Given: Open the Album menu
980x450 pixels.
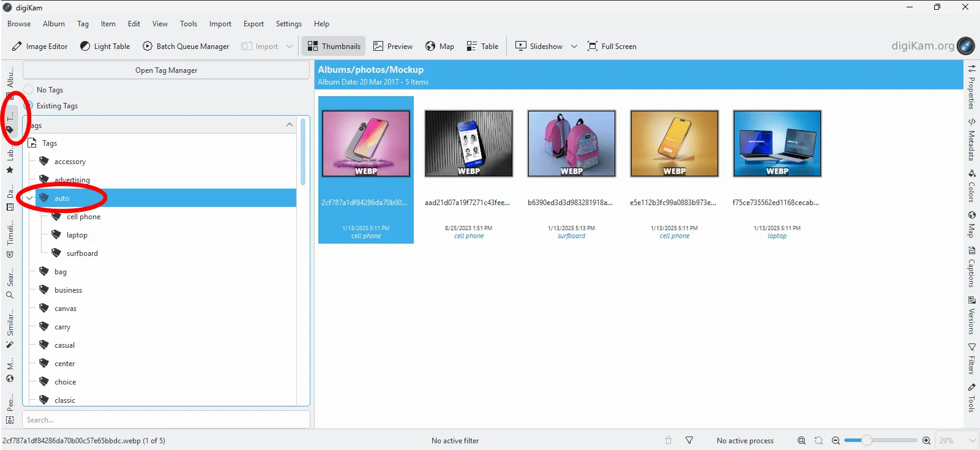Looking at the screenshot, I should [54, 24].
